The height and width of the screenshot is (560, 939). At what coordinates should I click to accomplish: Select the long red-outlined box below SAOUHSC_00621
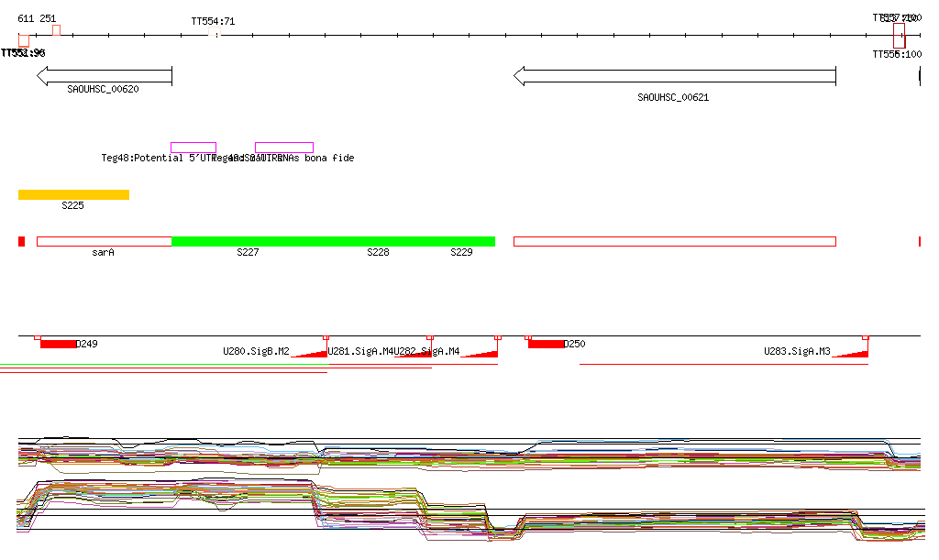[x=674, y=241]
